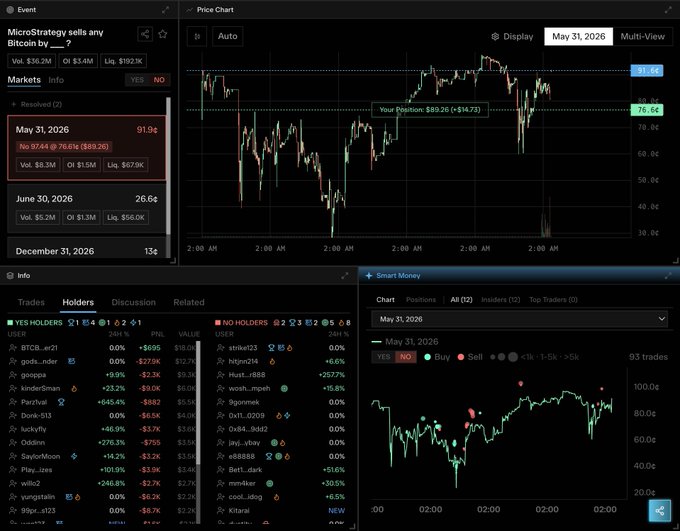Select the May 31, 2026 market card
Screen dimensions: 680x531
tap(87, 148)
